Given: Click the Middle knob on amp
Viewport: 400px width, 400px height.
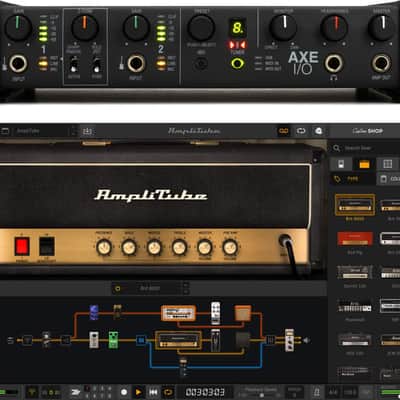Looking at the screenshot, I should click(x=154, y=248).
